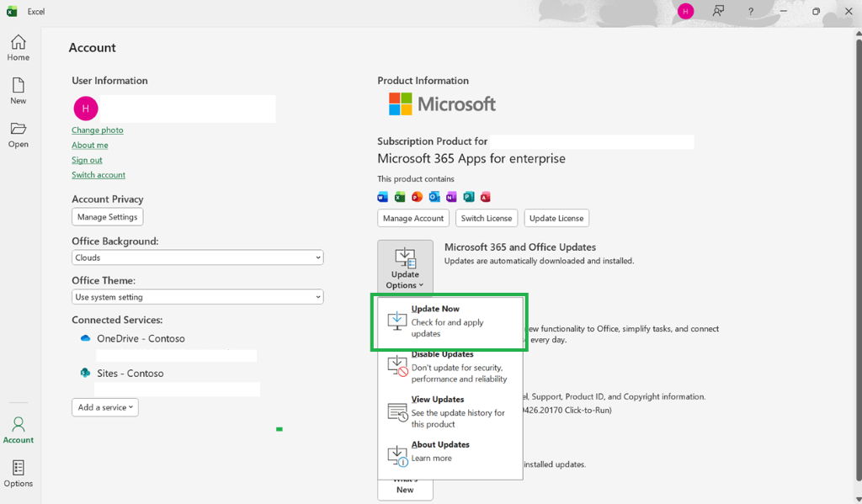862x504 pixels.
Task: Click Microsoft 365 and Office Updates heading
Action: tap(520, 247)
